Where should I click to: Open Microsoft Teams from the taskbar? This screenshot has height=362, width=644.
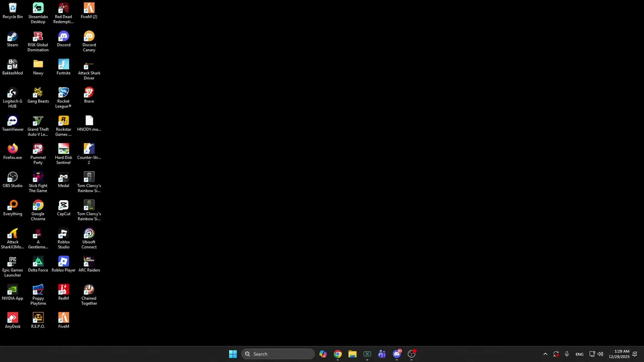coord(382,354)
